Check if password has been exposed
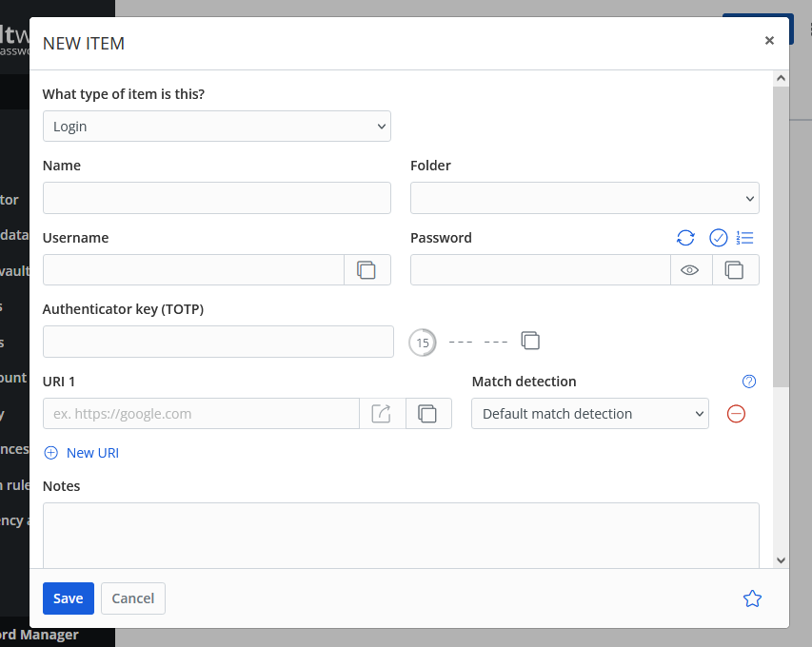 click(719, 238)
